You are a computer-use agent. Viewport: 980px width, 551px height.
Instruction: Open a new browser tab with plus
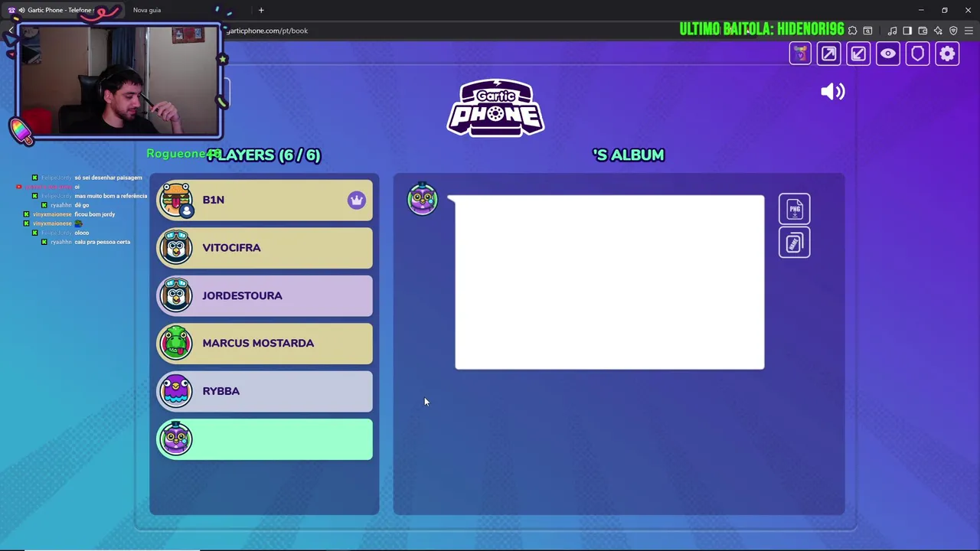261,10
